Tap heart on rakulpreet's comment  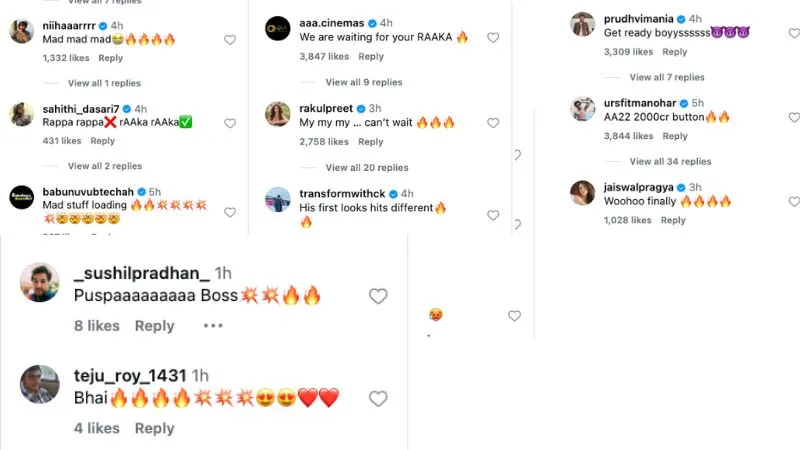pyautogui.click(x=493, y=123)
